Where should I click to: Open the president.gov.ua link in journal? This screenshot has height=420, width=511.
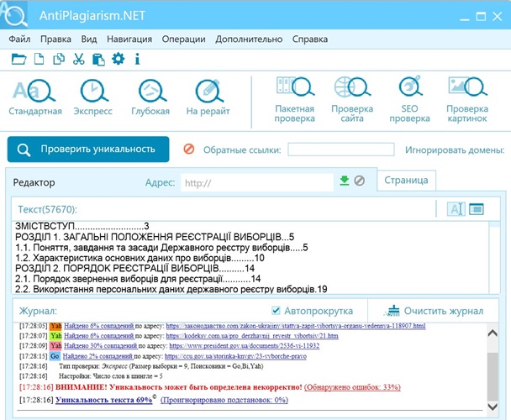pos(245,346)
